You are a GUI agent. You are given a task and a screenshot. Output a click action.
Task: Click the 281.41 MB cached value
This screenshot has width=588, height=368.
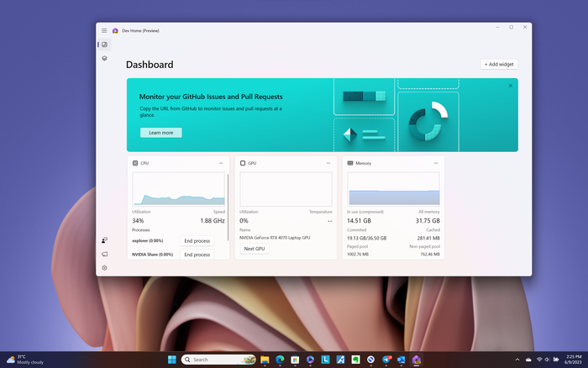[428, 239]
